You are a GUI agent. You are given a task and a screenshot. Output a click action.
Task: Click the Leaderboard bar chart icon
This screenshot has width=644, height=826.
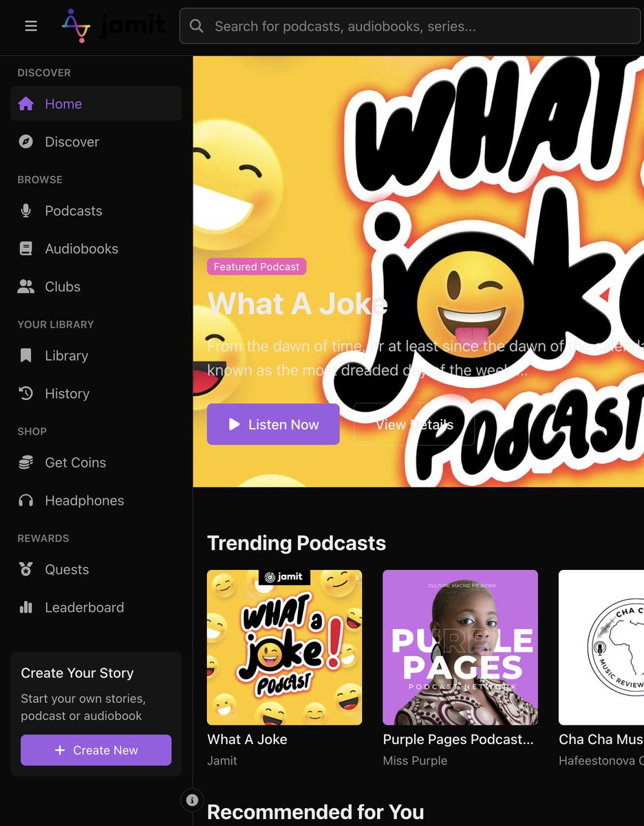click(x=26, y=607)
